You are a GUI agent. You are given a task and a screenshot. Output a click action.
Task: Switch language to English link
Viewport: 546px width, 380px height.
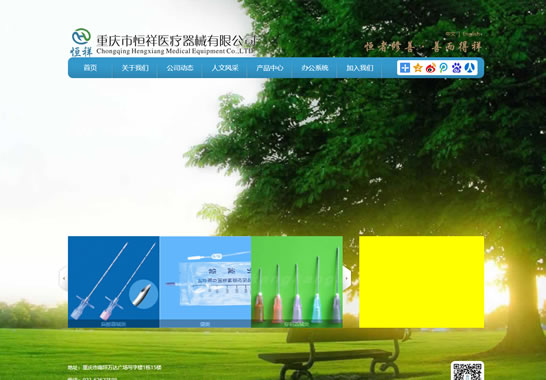coord(472,34)
